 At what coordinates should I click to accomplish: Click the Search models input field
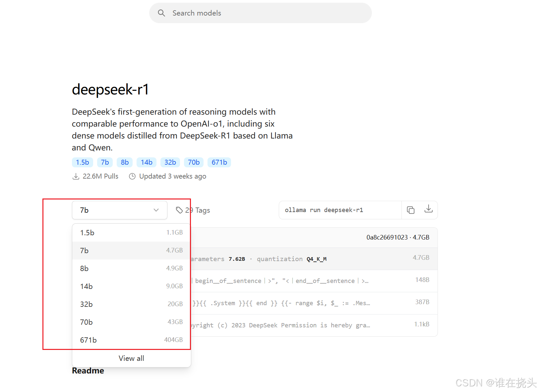pyautogui.click(x=260, y=13)
